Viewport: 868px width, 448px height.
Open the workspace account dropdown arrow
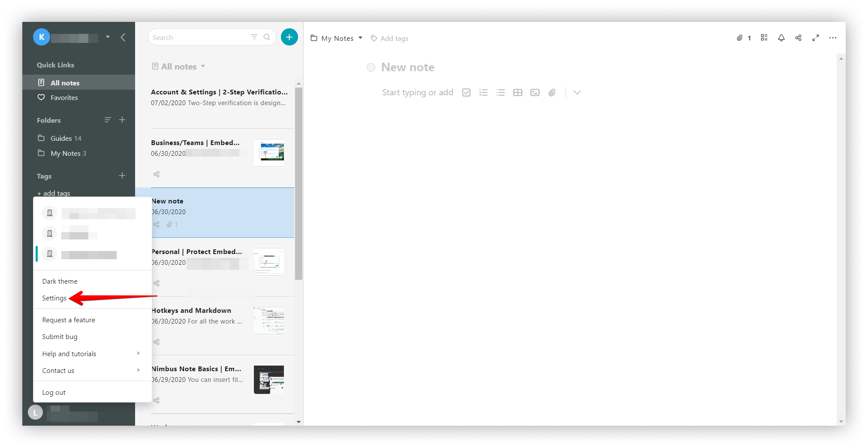[108, 37]
